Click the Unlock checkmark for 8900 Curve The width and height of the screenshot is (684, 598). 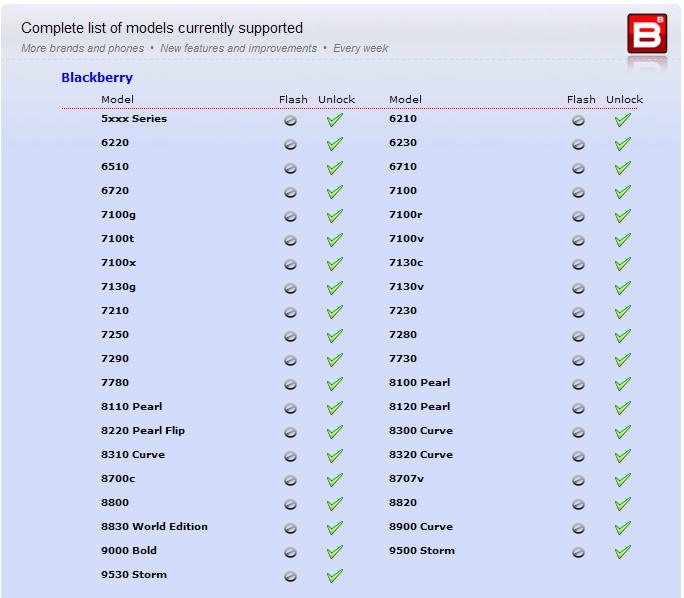(622, 528)
